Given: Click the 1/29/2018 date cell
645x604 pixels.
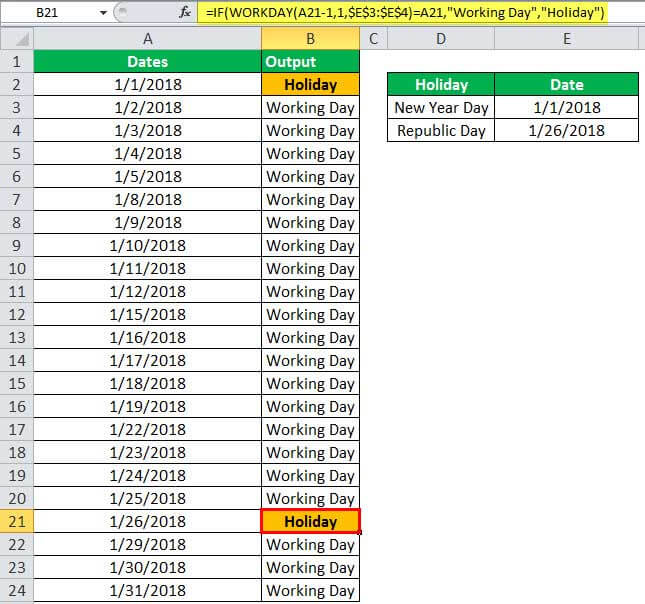Looking at the screenshot, I should 147,545.
